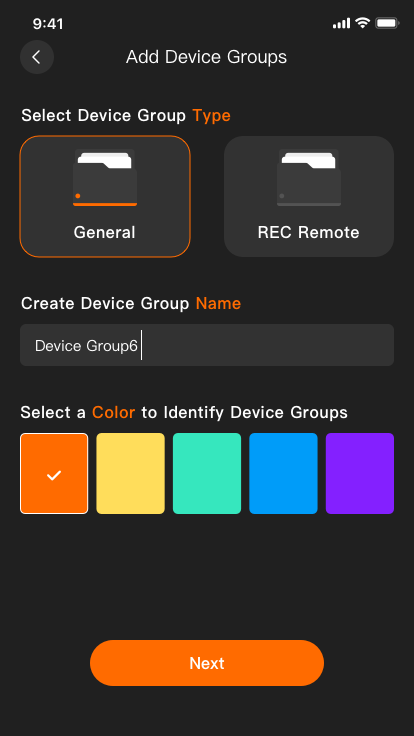Image resolution: width=414 pixels, height=736 pixels.
Task: Pick the orange color swatch
Action: 54,473
